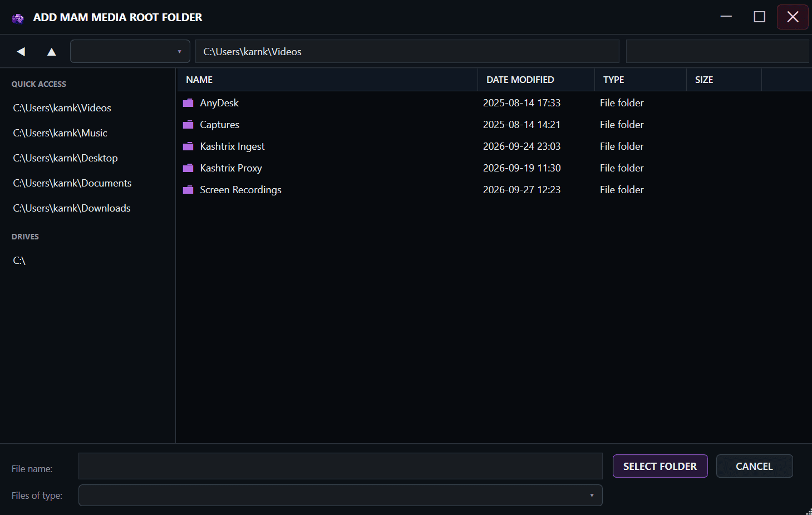Open the recent locations dropdown in toolbar

coord(130,51)
